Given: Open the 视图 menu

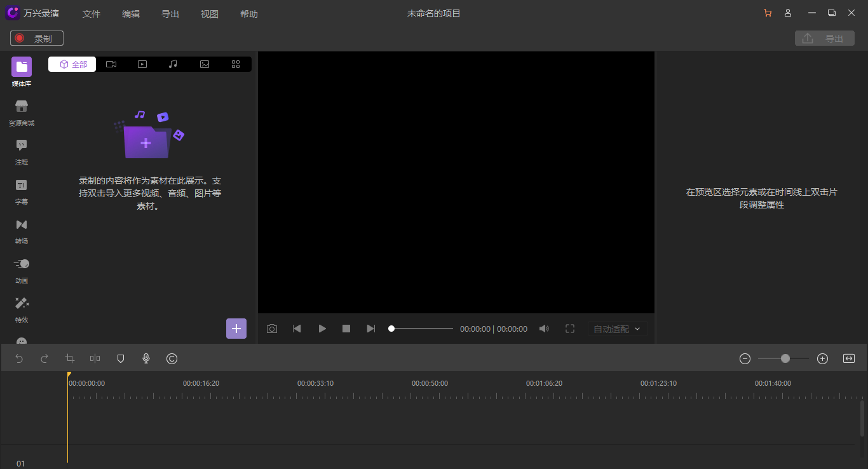Looking at the screenshot, I should click(x=210, y=14).
